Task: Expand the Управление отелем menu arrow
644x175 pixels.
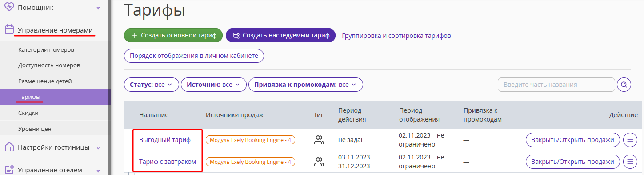Action: point(98,170)
